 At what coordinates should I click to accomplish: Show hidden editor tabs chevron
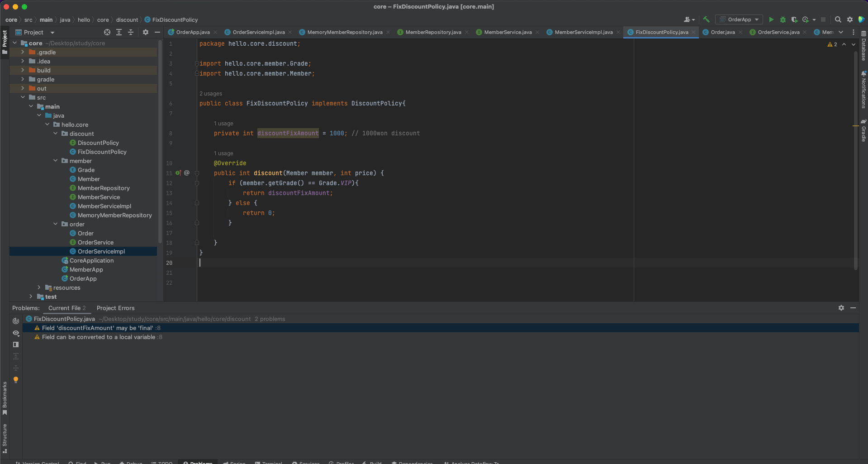pos(841,32)
